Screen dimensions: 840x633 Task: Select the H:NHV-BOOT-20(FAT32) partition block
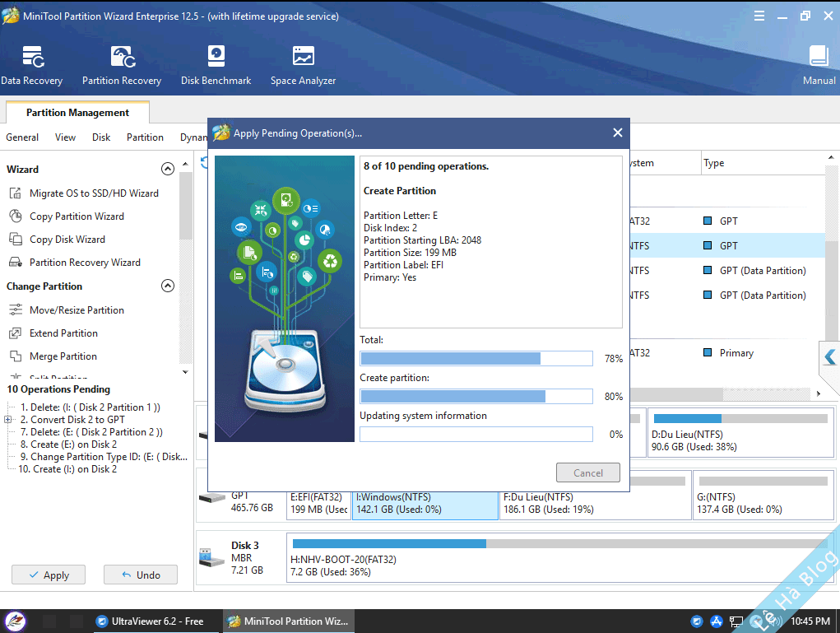(x=560, y=558)
